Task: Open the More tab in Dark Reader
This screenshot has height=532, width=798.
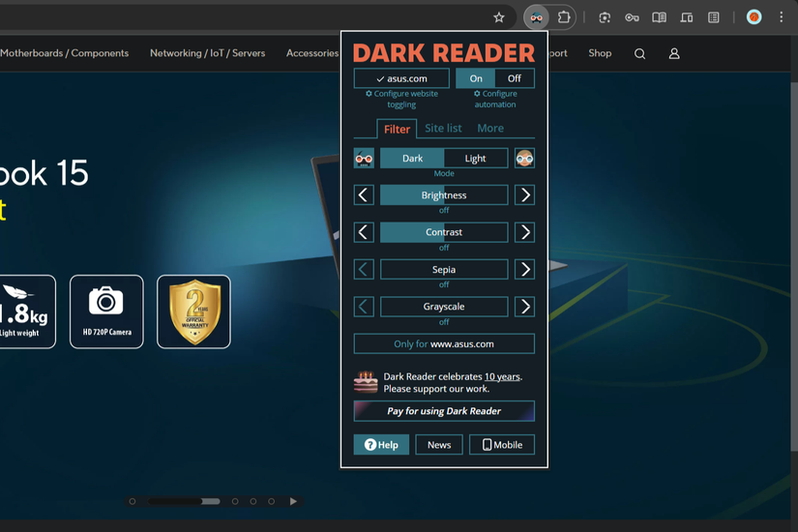Action: (x=490, y=129)
